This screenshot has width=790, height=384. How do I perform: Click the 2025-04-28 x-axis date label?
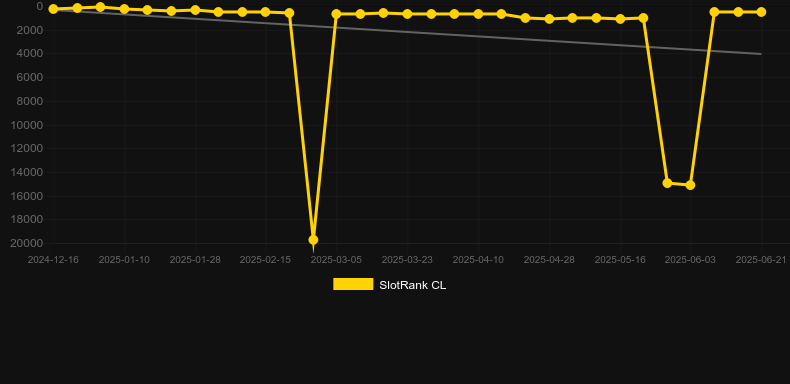pyautogui.click(x=549, y=260)
